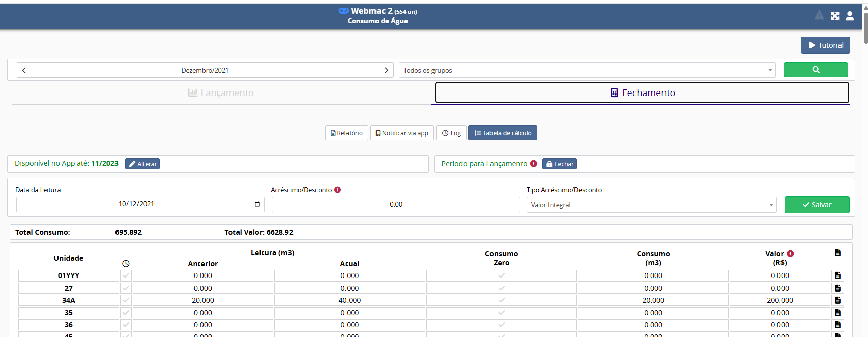Click Notificar via app button

point(402,133)
